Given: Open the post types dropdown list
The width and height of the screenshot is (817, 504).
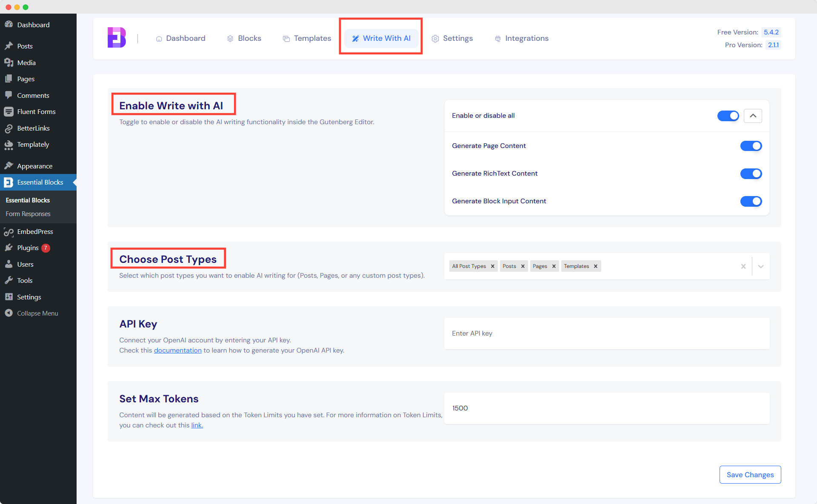Looking at the screenshot, I should (761, 266).
